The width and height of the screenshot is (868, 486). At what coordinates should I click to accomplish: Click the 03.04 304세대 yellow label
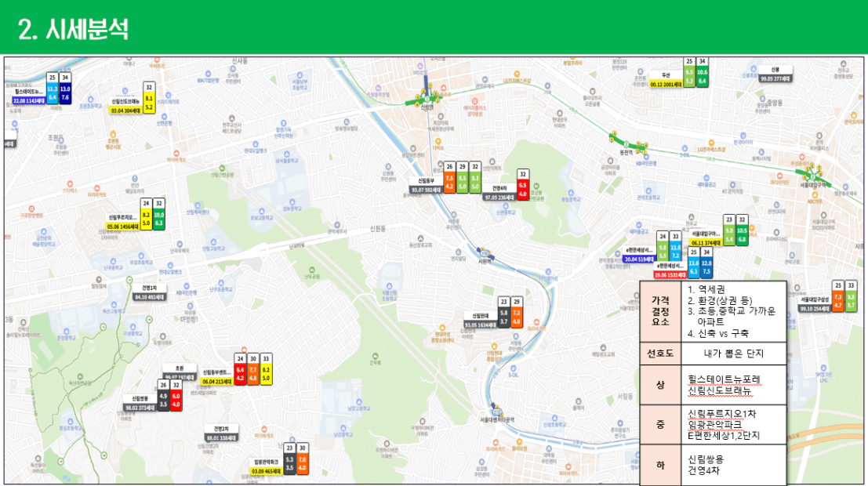pos(125,111)
